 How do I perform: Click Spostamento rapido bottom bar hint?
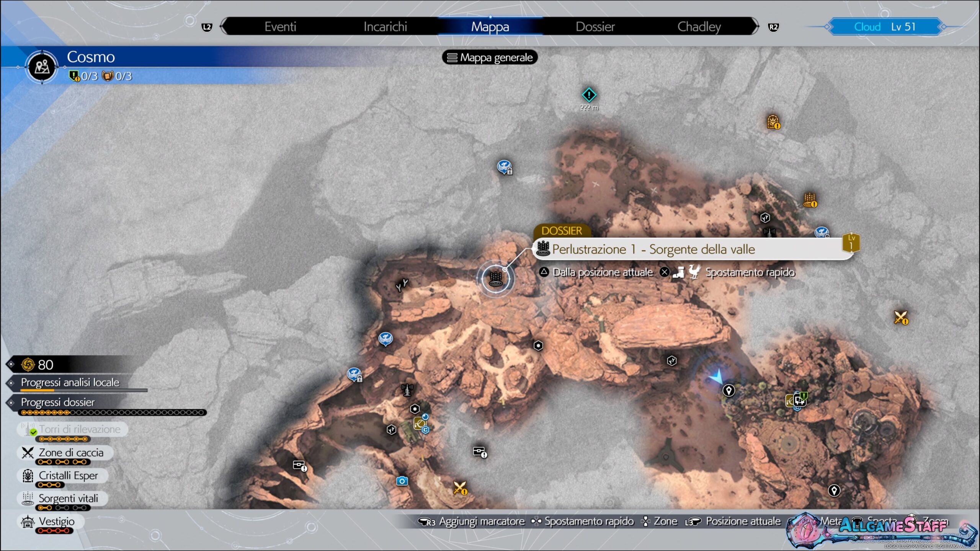click(x=583, y=522)
